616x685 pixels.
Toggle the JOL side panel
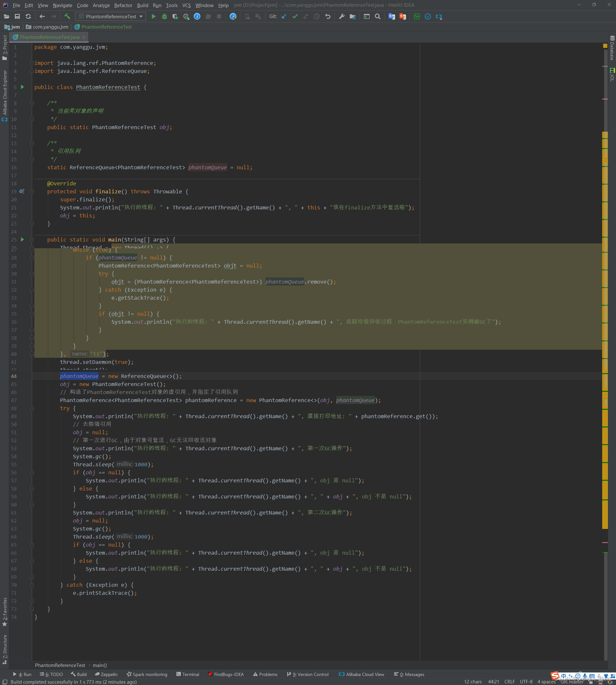[x=612, y=75]
